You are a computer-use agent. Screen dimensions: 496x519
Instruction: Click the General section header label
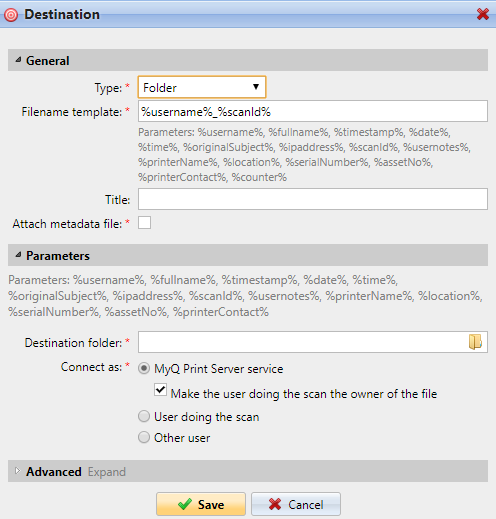click(48, 61)
